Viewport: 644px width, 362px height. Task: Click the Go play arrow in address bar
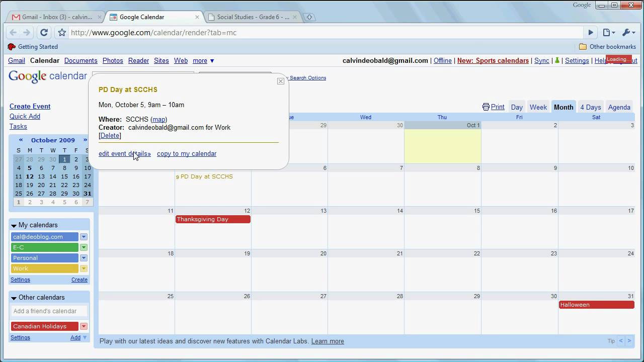pyautogui.click(x=591, y=33)
